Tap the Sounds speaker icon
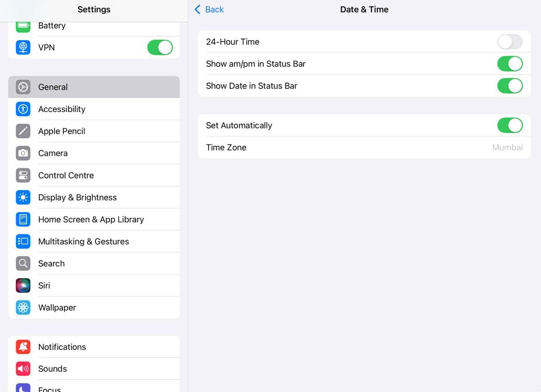 pyautogui.click(x=23, y=369)
